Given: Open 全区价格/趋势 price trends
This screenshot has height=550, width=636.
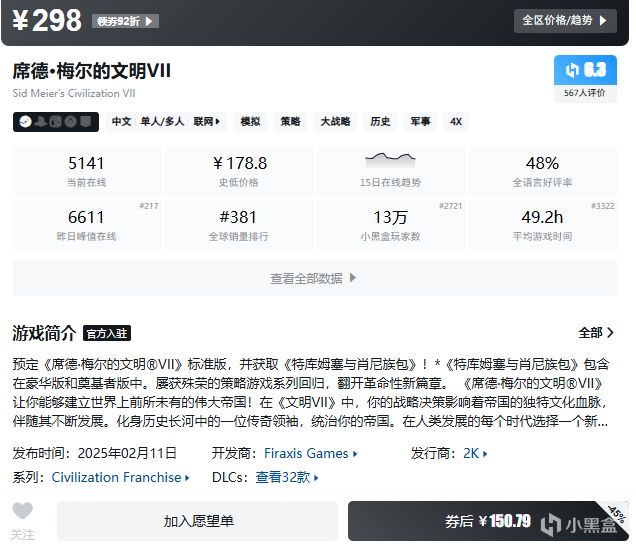Looking at the screenshot, I should pyautogui.click(x=565, y=21).
